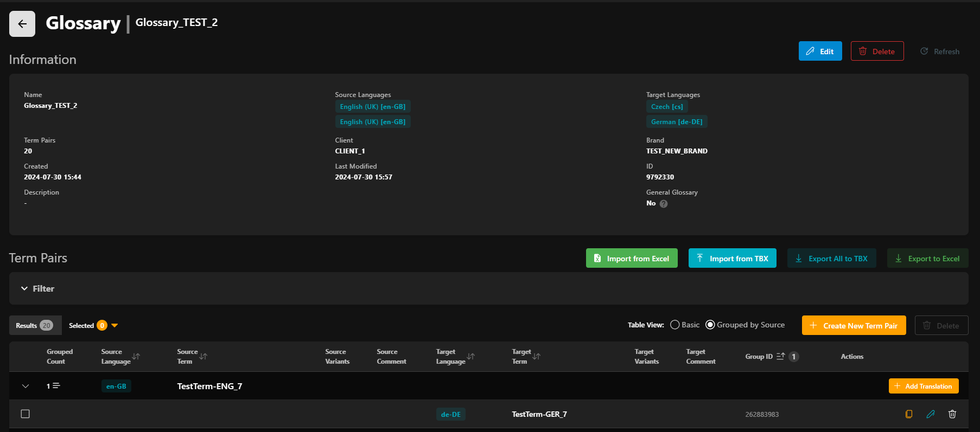Image resolution: width=980 pixels, height=432 pixels.
Task: Delete TestTerm-GER_7 row with trash icon
Action: [x=952, y=414]
